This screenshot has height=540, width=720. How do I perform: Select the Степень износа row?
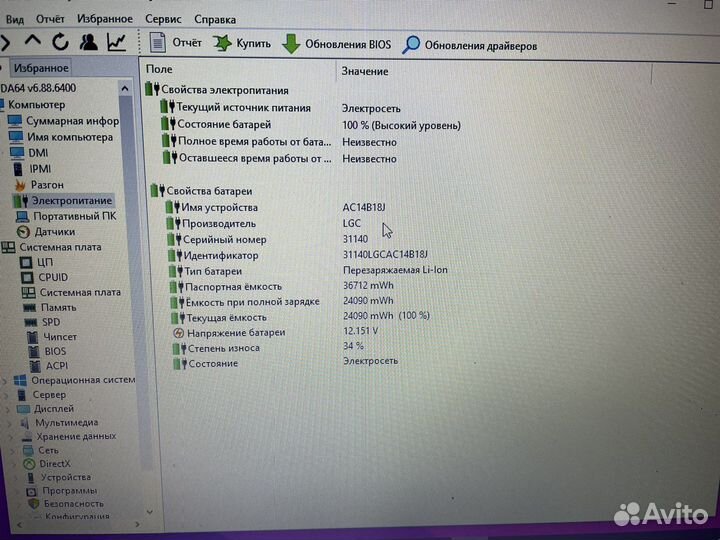[268, 348]
